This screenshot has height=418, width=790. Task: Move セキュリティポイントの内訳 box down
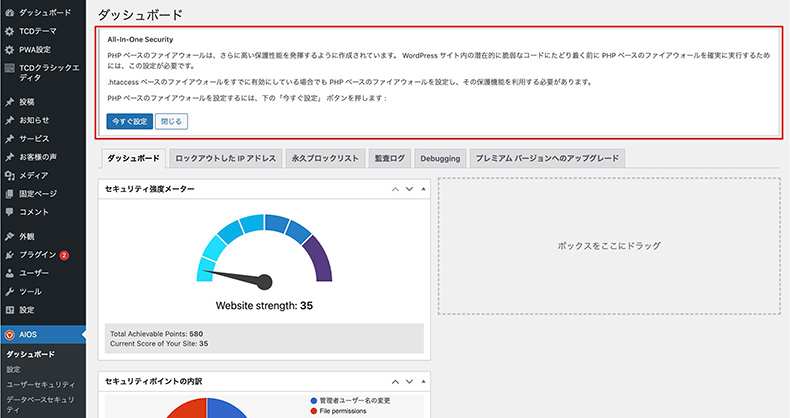click(x=409, y=382)
